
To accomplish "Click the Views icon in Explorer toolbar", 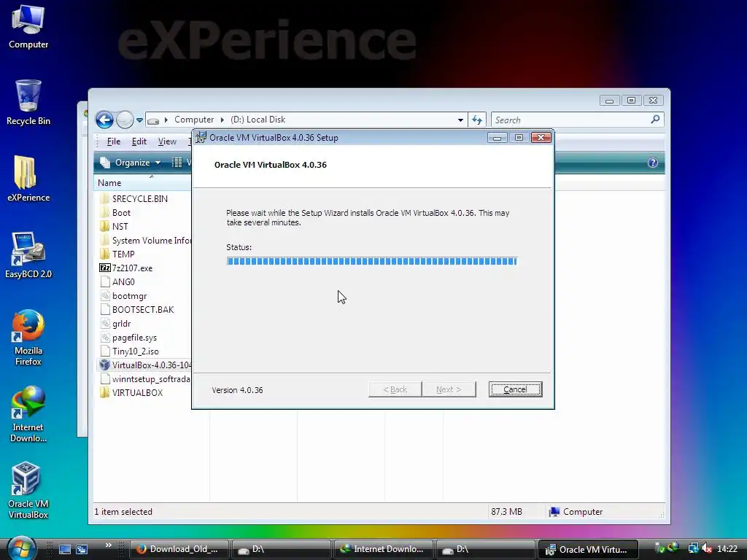I will tap(177, 163).
